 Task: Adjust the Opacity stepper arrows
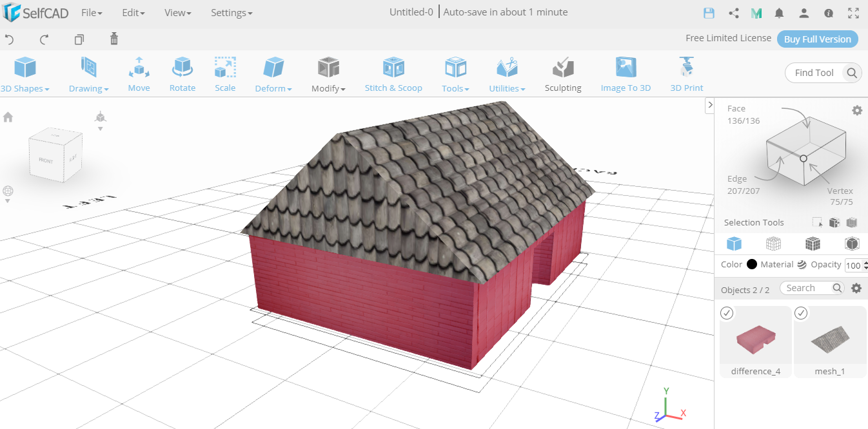tap(865, 265)
